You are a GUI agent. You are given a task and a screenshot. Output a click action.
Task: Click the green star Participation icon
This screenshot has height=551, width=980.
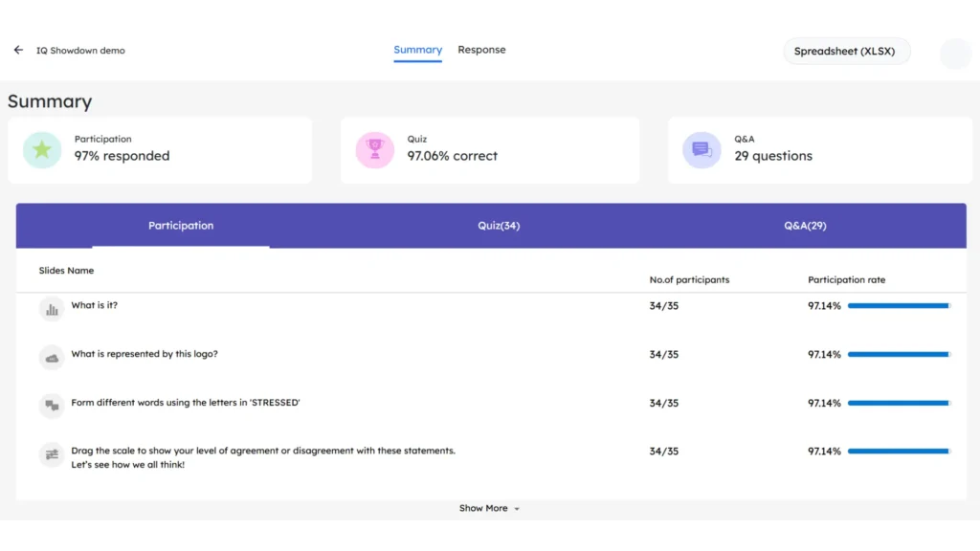point(42,150)
